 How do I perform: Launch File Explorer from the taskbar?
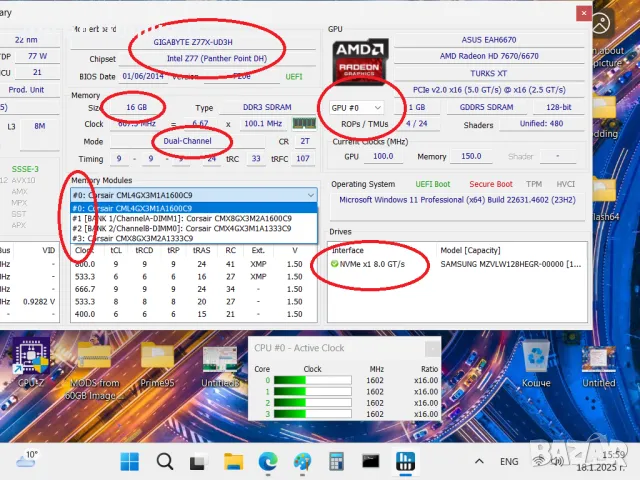(233, 462)
